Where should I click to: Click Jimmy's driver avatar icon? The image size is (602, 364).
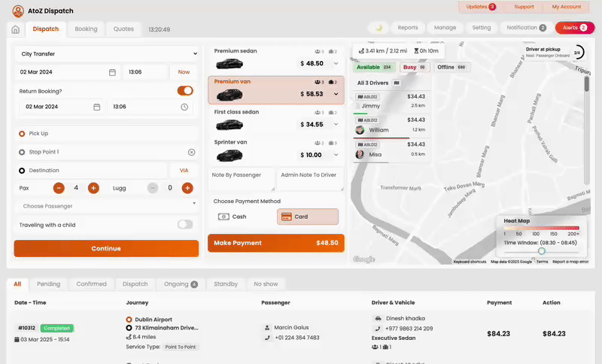[358, 106]
